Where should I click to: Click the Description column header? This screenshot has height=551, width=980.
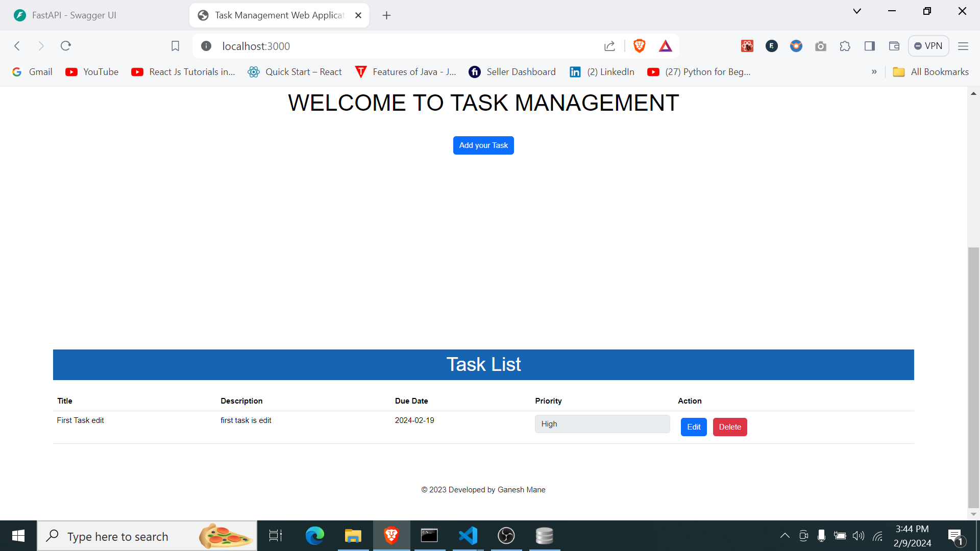241,401
